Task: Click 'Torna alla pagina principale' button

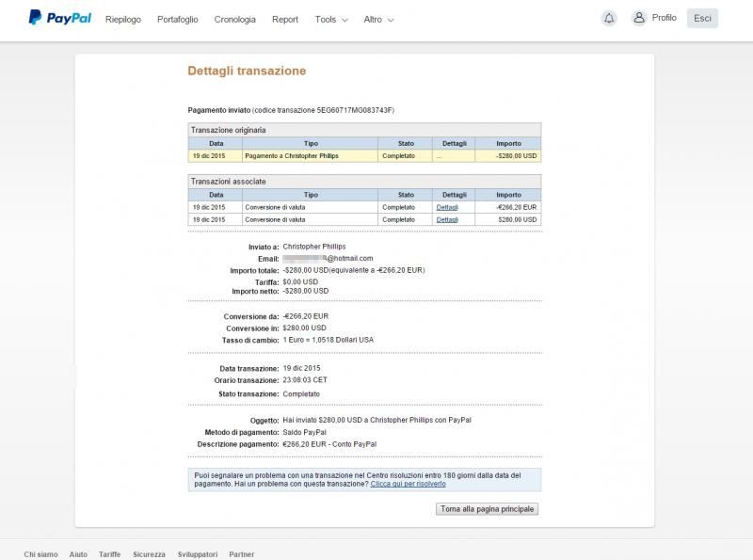Action: 487,509
